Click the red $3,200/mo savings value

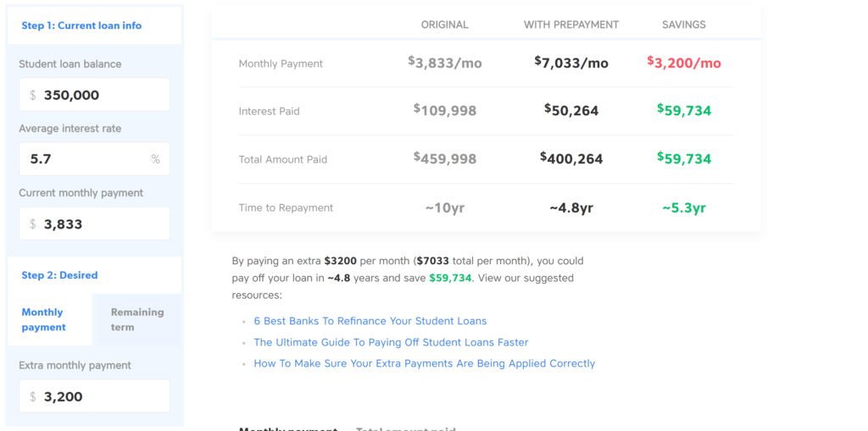tap(684, 63)
